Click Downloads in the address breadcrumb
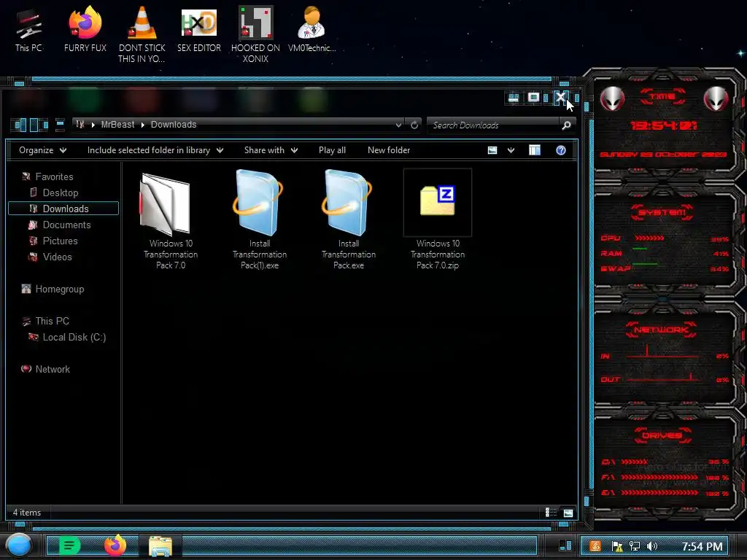Image resolution: width=747 pixels, height=560 pixels. pos(174,124)
